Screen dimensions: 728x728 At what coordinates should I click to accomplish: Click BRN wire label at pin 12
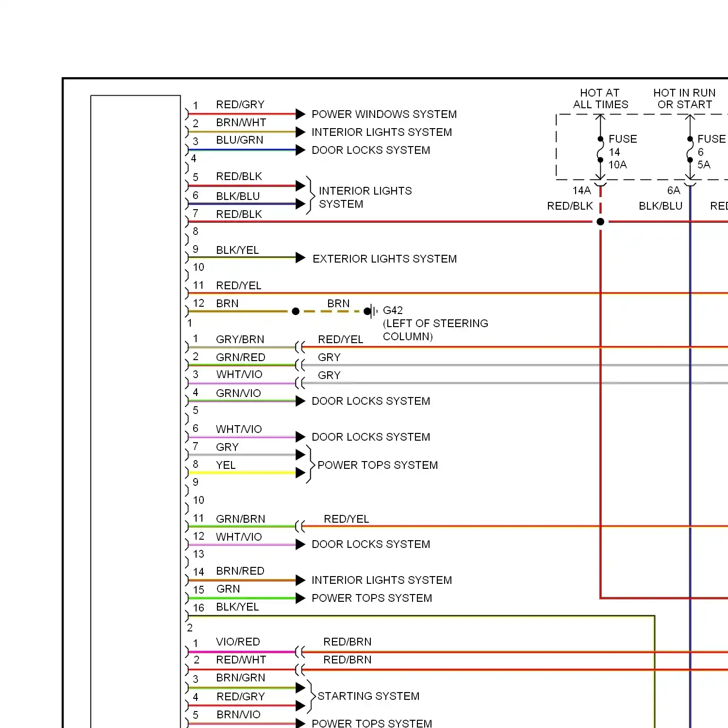[x=227, y=303]
